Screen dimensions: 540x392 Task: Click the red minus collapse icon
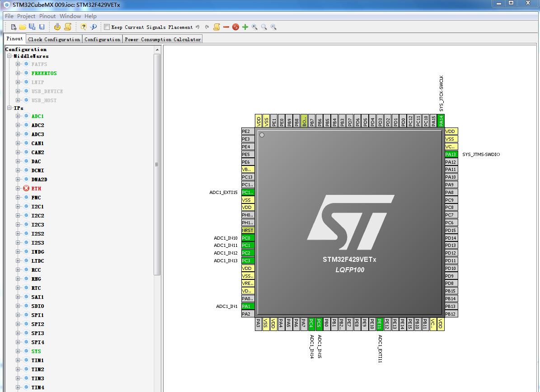226,27
